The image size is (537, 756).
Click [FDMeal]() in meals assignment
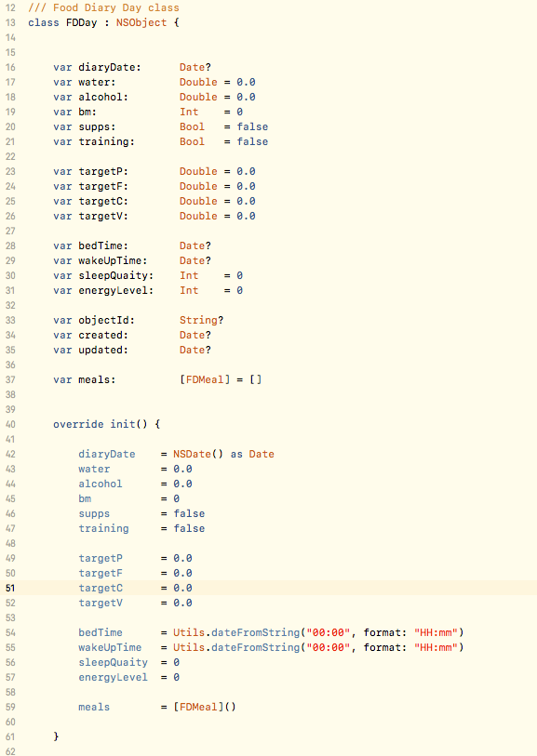(205, 708)
